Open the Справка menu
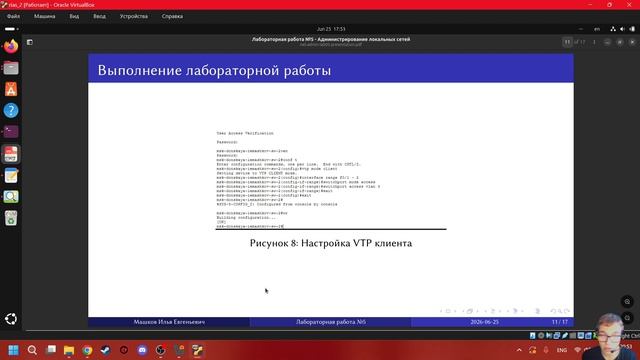The width and height of the screenshot is (640, 360). pos(172,16)
